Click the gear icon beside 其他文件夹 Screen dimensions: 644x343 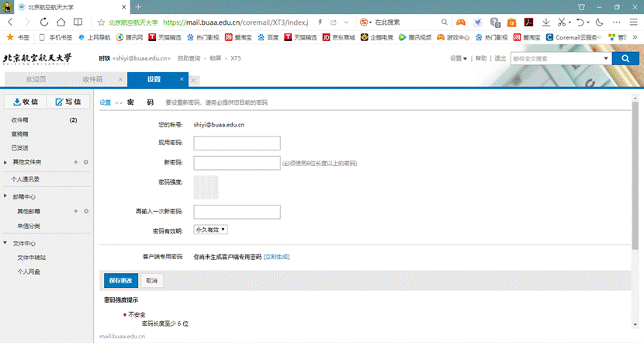tap(85, 162)
